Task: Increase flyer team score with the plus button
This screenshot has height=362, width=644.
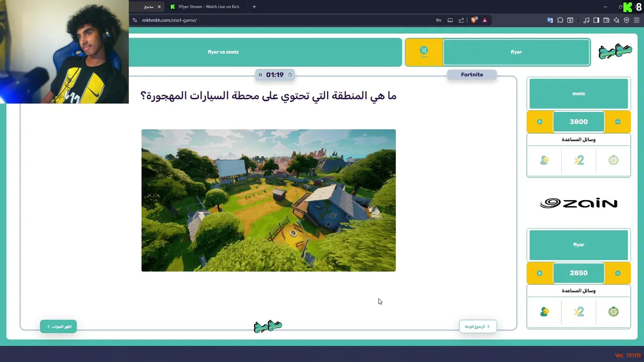Action: tap(539, 273)
